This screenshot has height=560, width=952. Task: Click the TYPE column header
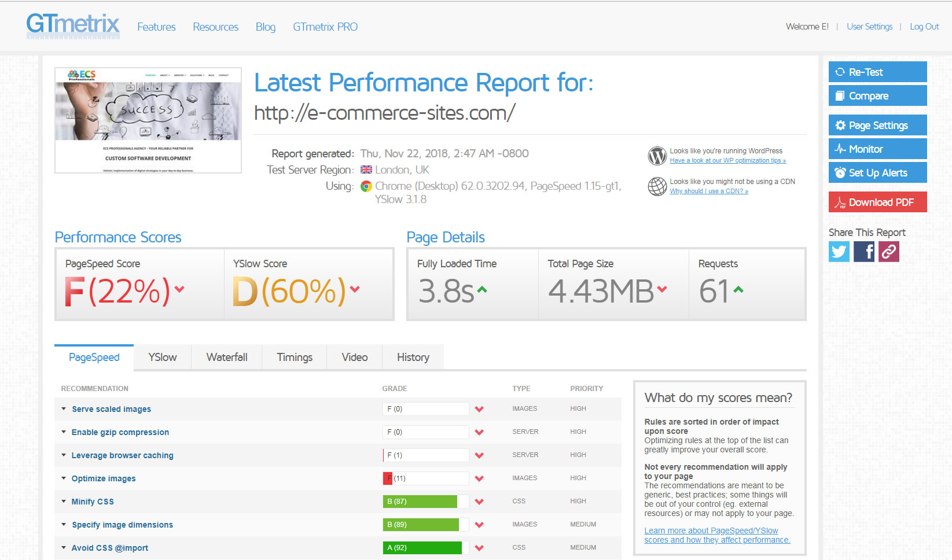pyautogui.click(x=521, y=389)
